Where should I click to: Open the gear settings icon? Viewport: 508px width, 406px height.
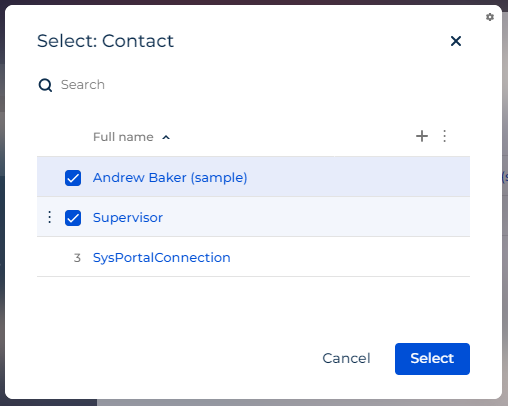click(490, 17)
